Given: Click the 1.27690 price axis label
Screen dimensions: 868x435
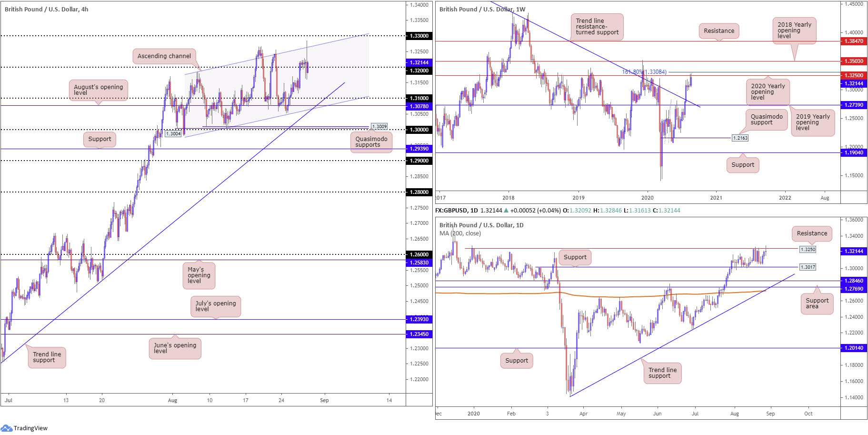Looking at the screenshot, I should (x=854, y=289).
